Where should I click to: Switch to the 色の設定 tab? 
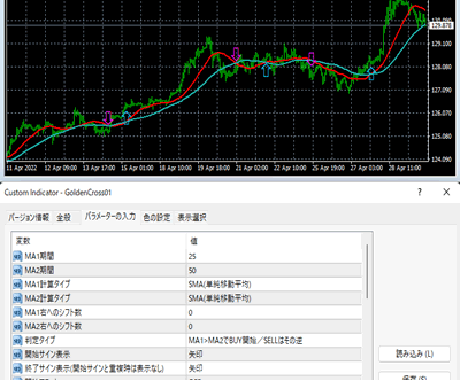(157, 217)
